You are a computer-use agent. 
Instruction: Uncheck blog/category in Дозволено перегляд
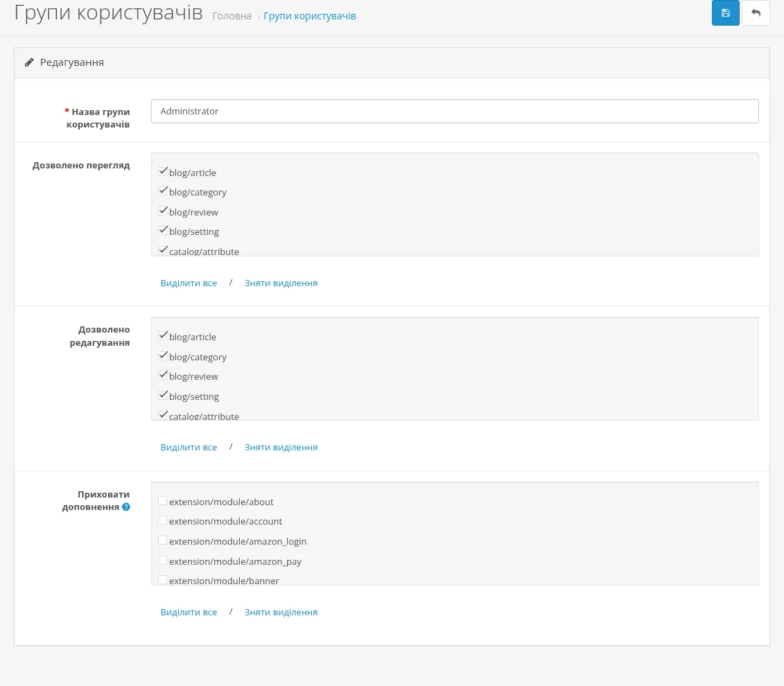pyautogui.click(x=162, y=191)
